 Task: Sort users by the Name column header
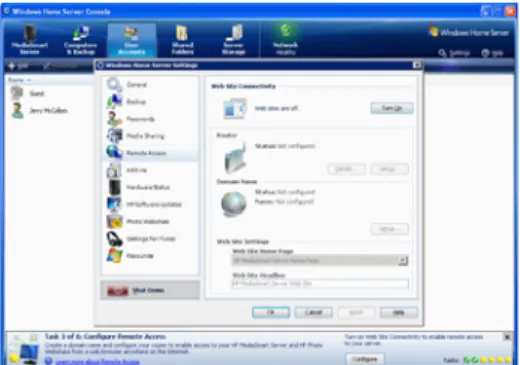(x=19, y=80)
